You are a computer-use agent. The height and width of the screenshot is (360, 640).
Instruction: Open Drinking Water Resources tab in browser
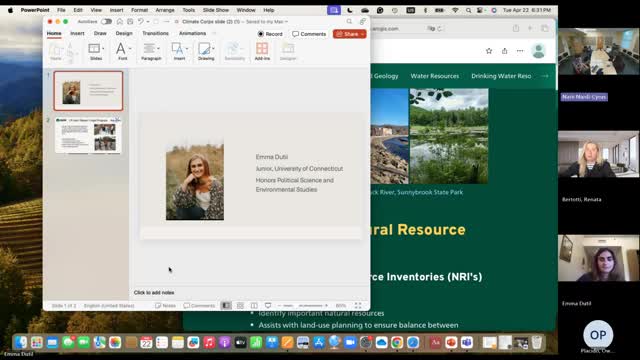(x=501, y=76)
